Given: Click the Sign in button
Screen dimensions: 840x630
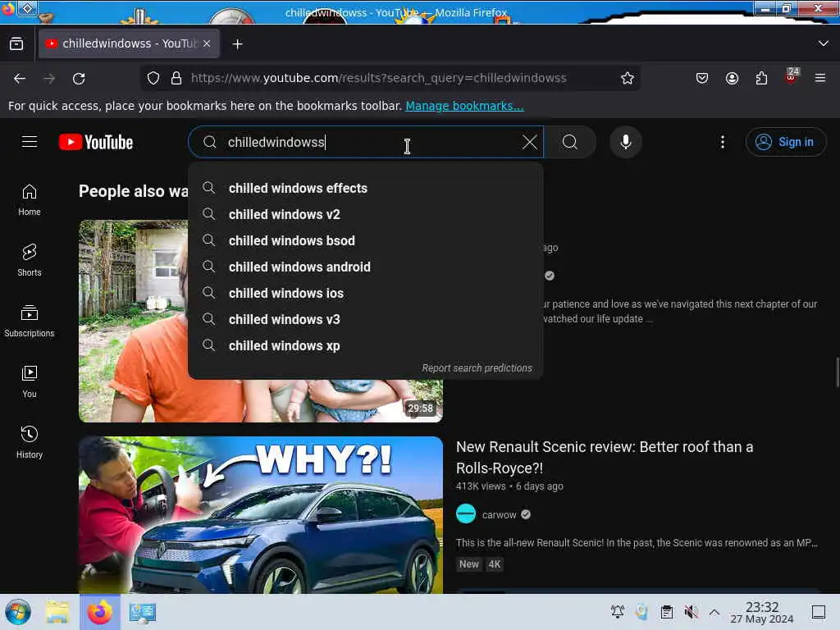Looking at the screenshot, I should [x=785, y=142].
